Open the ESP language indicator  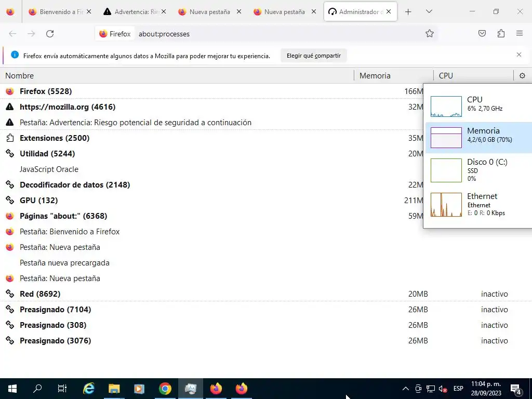click(x=458, y=389)
